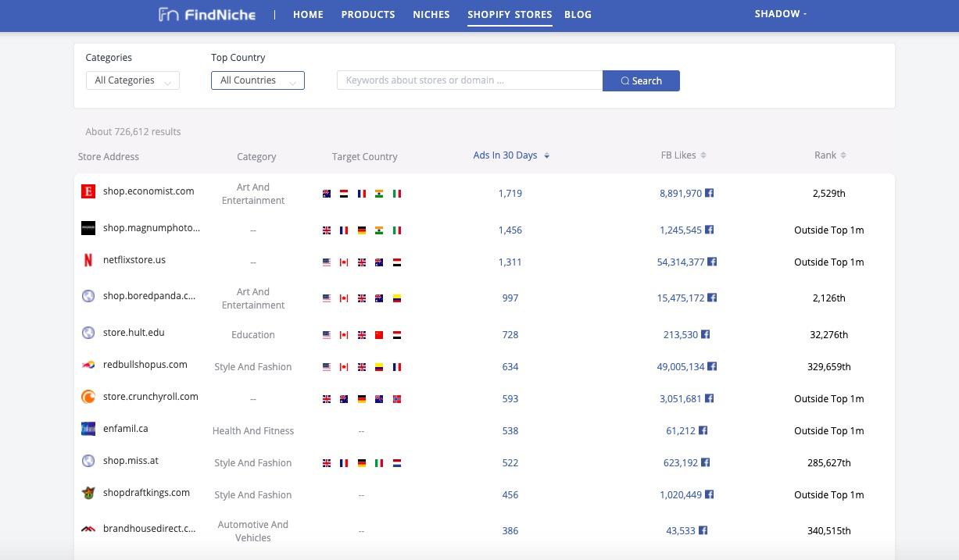This screenshot has width=959, height=560.
Task: Click the 386 ads count
Action: 510,531
